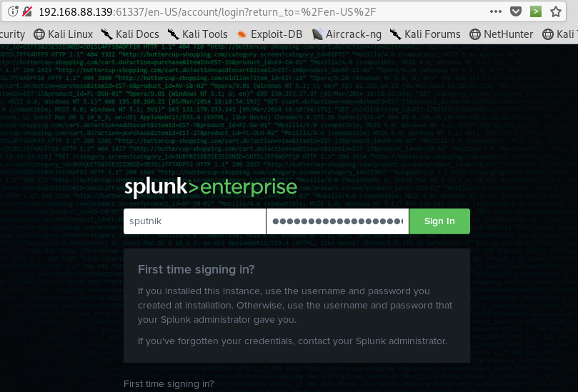Click the forgotten credentials help text

coord(292,341)
